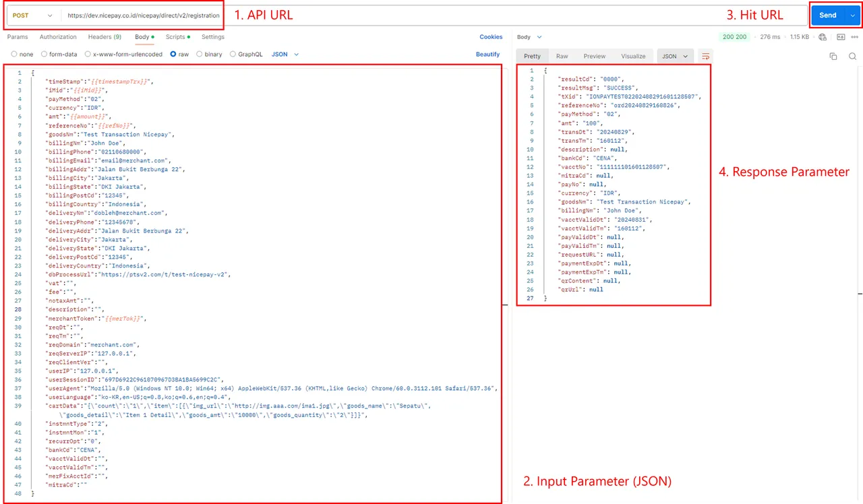View network information via the globe-lock icon
This screenshot has height=504, width=863.
[823, 37]
